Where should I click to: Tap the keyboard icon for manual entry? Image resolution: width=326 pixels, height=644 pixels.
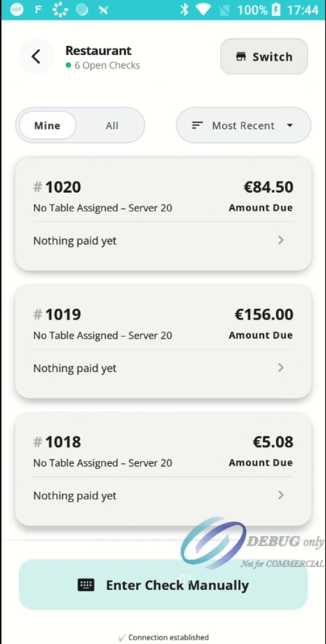86,585
